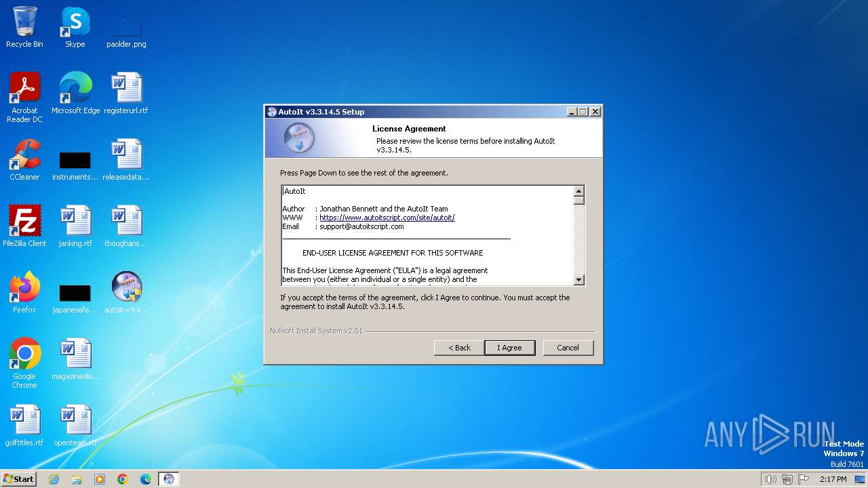
Task: Select janking.rtf document icon
Action: tap(75, 226)
